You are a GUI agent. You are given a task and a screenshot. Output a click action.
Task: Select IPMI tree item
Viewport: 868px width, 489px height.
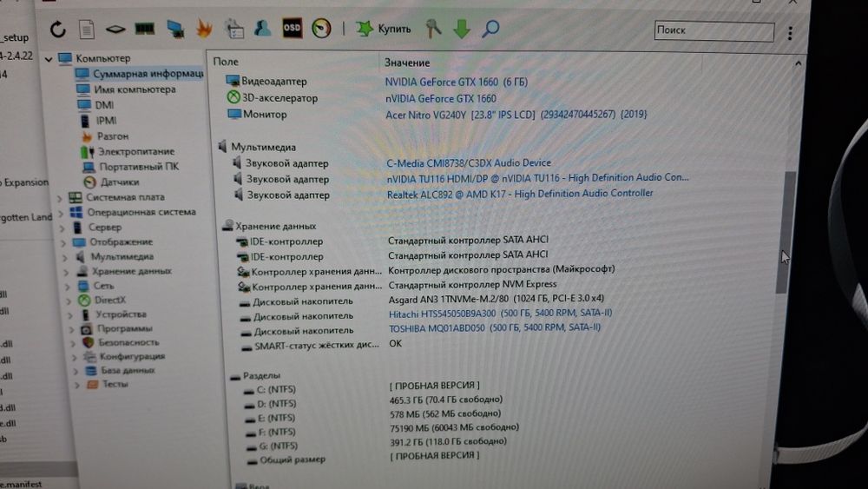click(99, 120)
